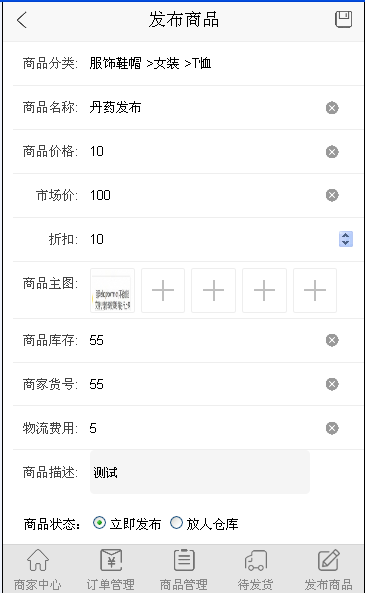Clear the 商品名称 field
The image size is (365, 593).
coord(332,108)
